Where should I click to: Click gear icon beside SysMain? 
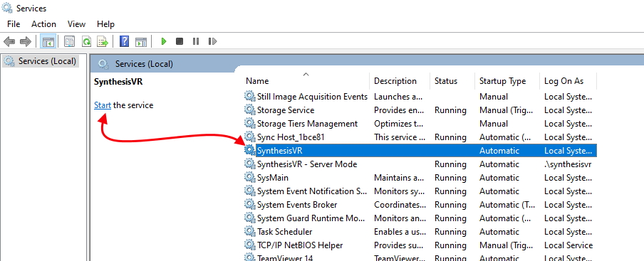[250, 177]
